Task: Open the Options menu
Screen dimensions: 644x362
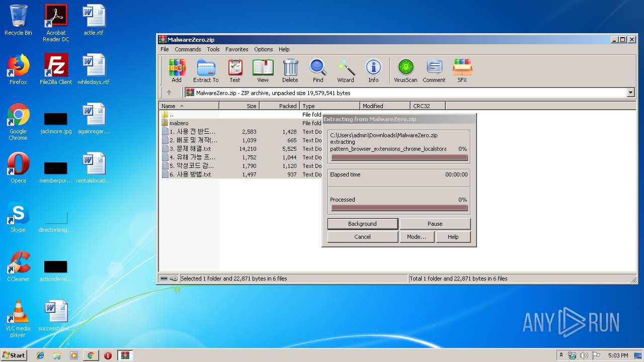Action: pos(263,49)
